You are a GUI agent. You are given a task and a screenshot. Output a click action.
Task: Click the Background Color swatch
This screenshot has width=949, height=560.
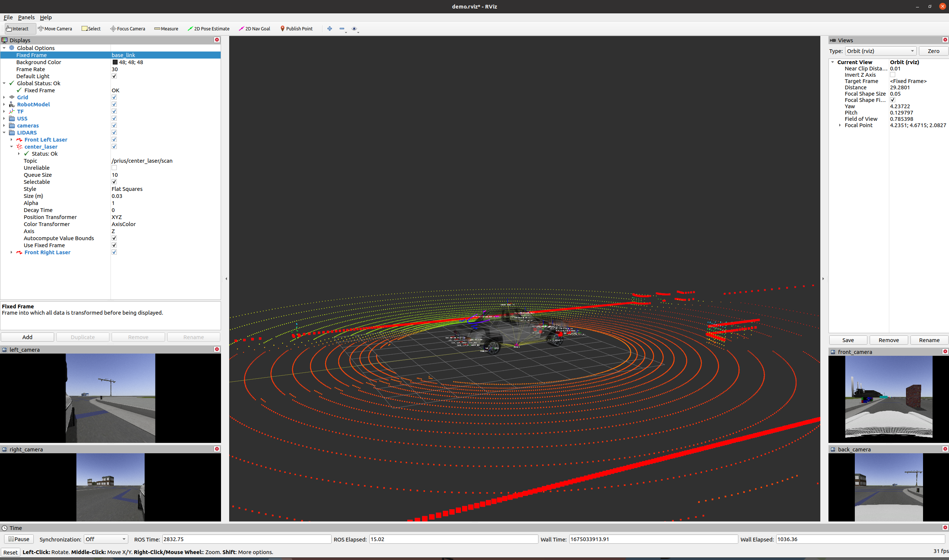pos(115,62)
